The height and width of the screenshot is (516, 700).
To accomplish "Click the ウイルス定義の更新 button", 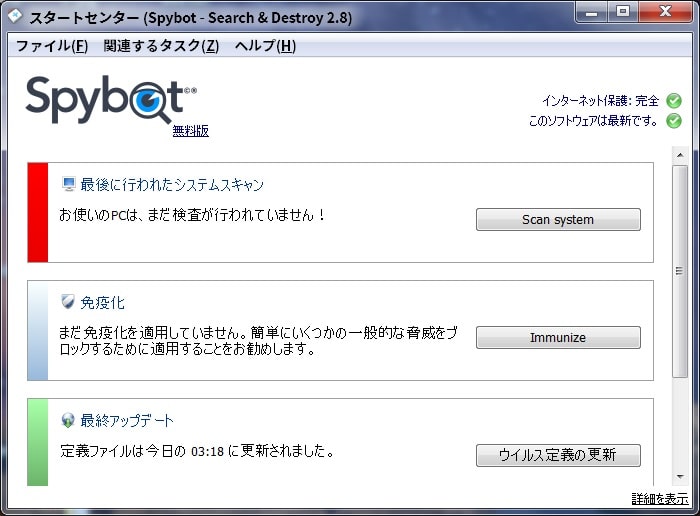I will (558, 455).
